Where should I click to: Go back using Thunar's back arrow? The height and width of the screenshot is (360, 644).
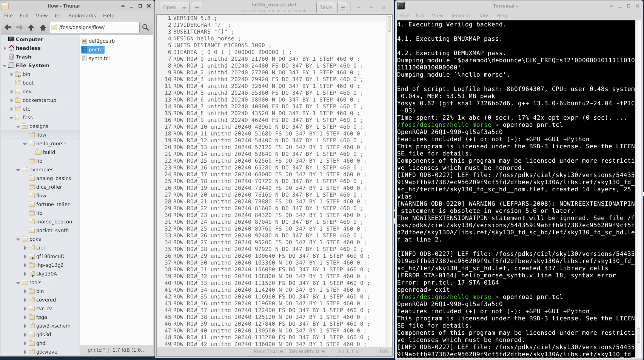(x=8, y=27)
